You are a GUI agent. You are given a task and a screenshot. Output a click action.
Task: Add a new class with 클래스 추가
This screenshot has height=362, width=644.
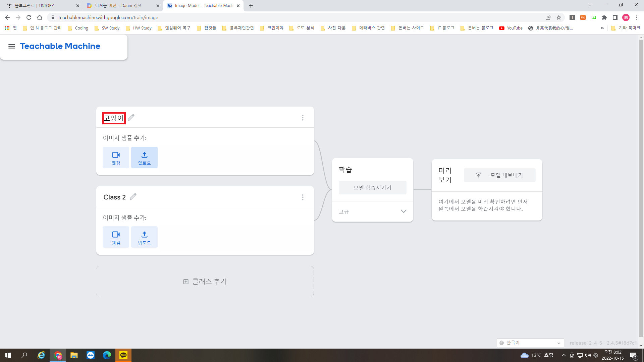click(205, 282)
